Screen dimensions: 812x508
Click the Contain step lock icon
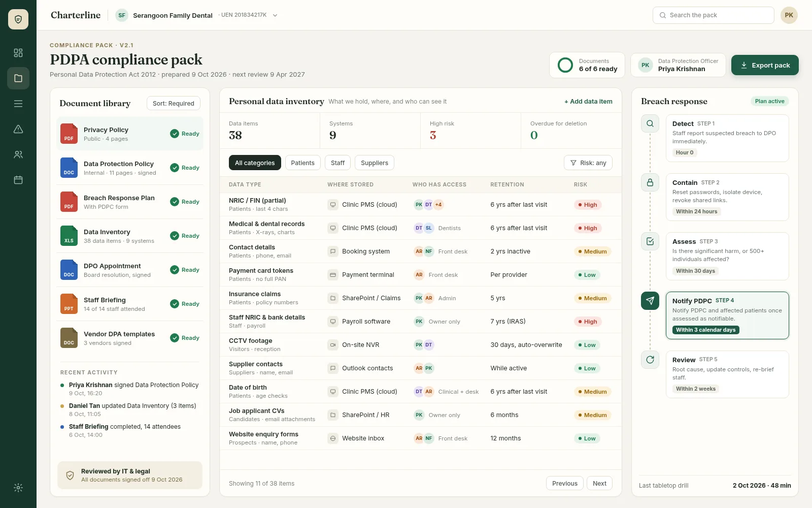(650, 182)
